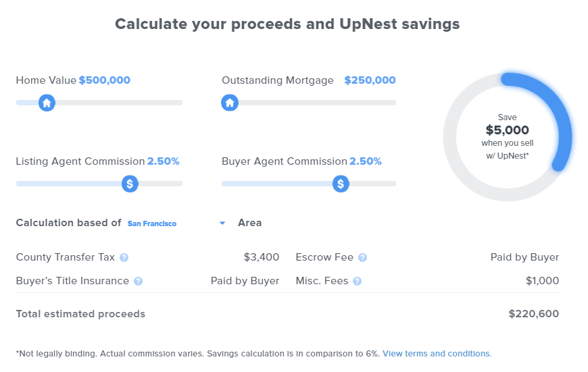The height and width of the screenshot is (372, 588).
Task: Click the Outstanding Mortgage slider track
Action: coord(318,103)
